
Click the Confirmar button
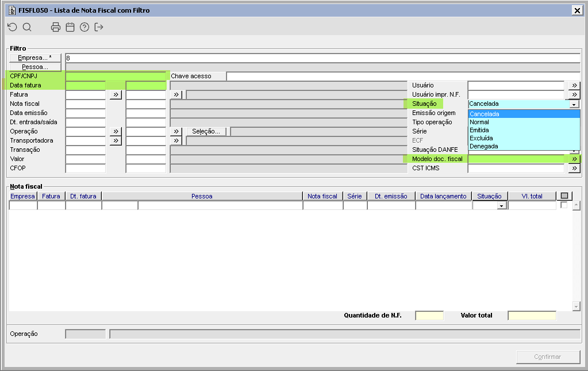tap(548, 357)
